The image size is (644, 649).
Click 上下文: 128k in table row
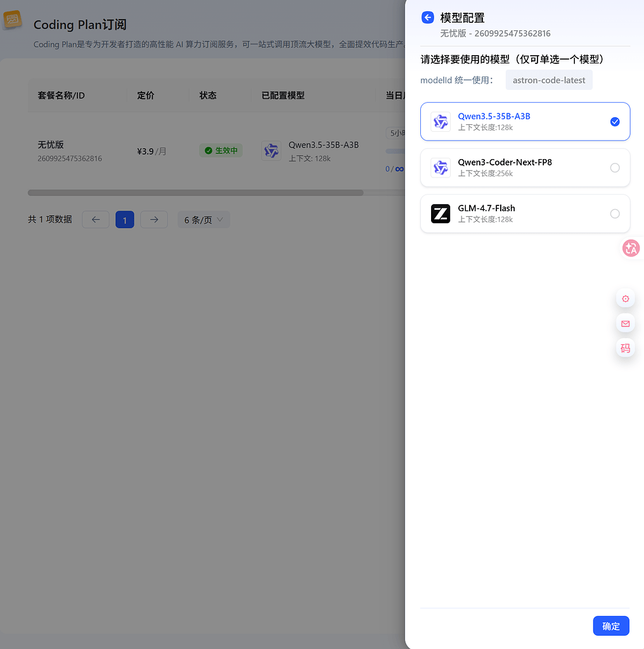[x=309, y=158]
